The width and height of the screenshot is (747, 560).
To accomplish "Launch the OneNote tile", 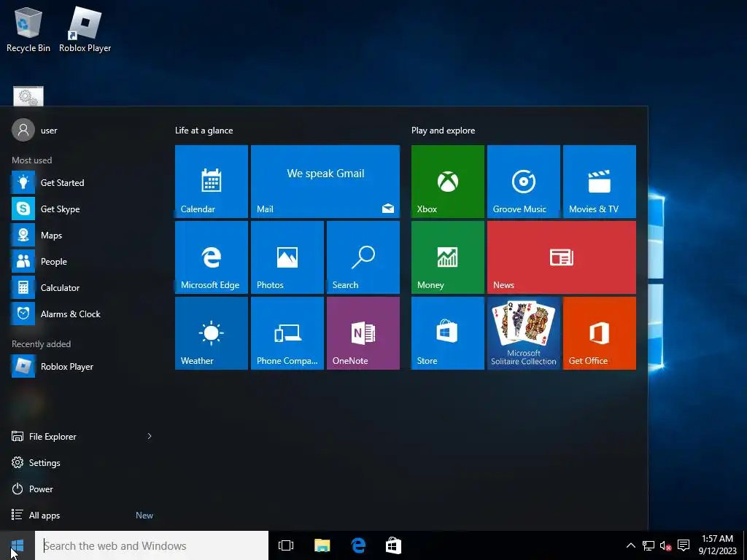I will 363,332.
